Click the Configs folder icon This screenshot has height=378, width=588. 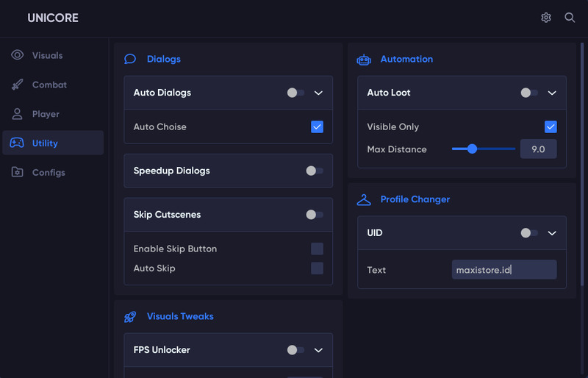point(17,172)
